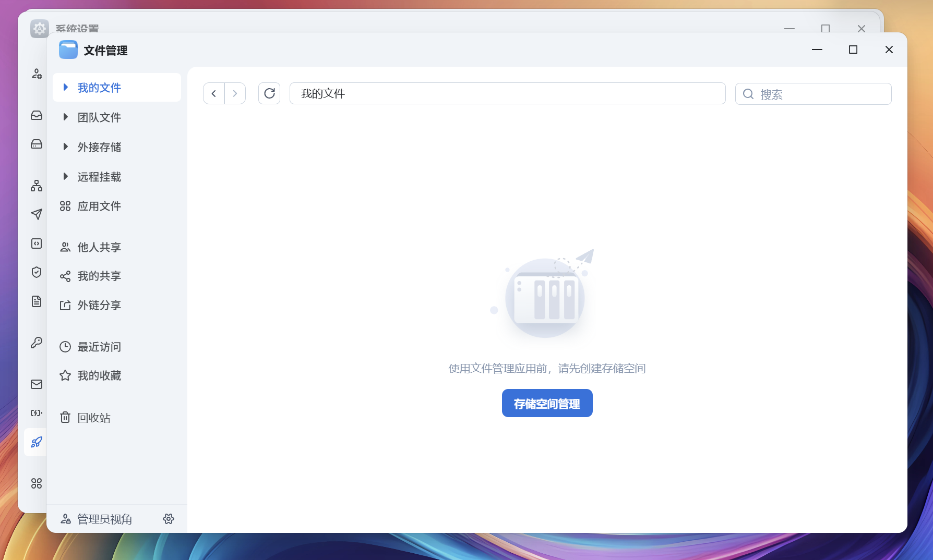
Task: Switch to 最近访问 view
Action: pos(99,347)
